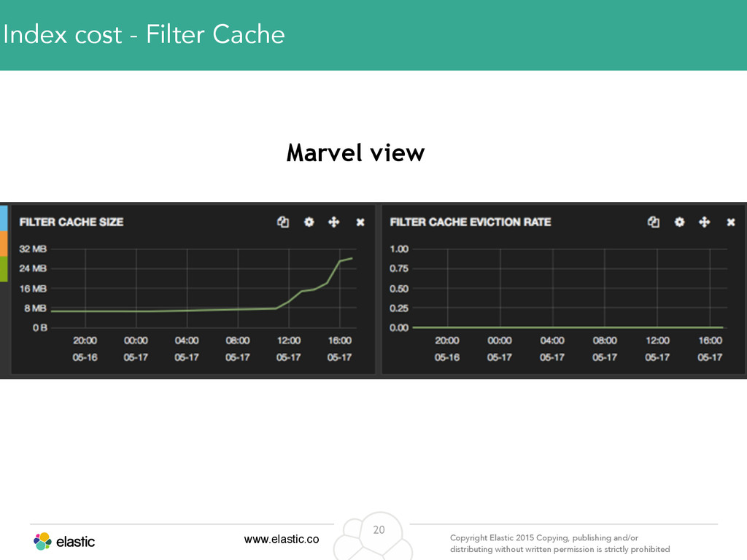
Task: Click the FILTER CACHE SIZE panel title
Action: point(71,222)
